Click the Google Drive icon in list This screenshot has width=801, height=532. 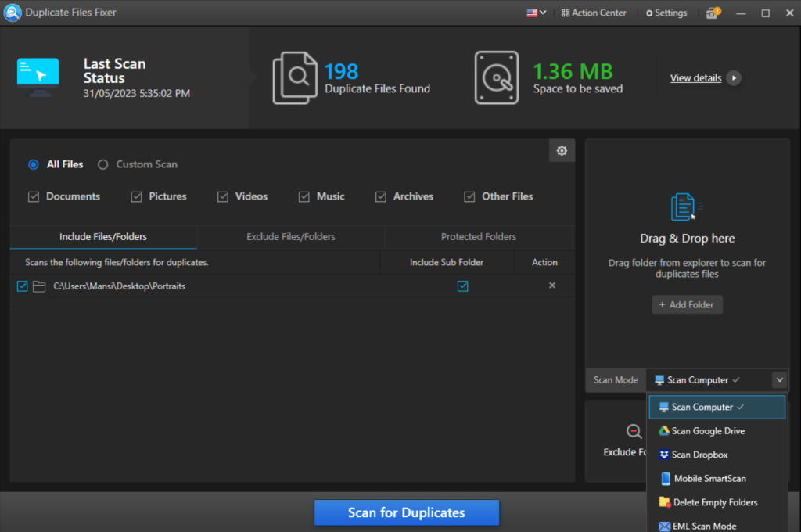point(663,431)
